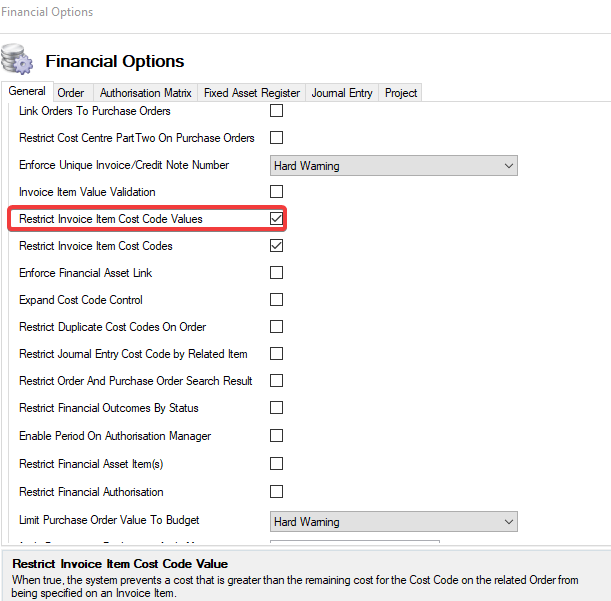Tick Restrict Cost Centre PartTwo On Purchase Orders

[x=277, y=138]
